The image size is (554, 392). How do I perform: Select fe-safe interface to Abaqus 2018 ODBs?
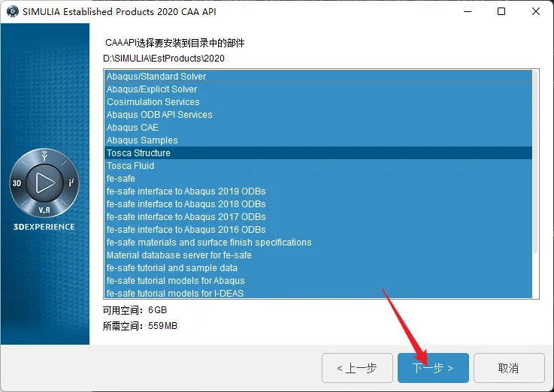[x=318, y=204]
